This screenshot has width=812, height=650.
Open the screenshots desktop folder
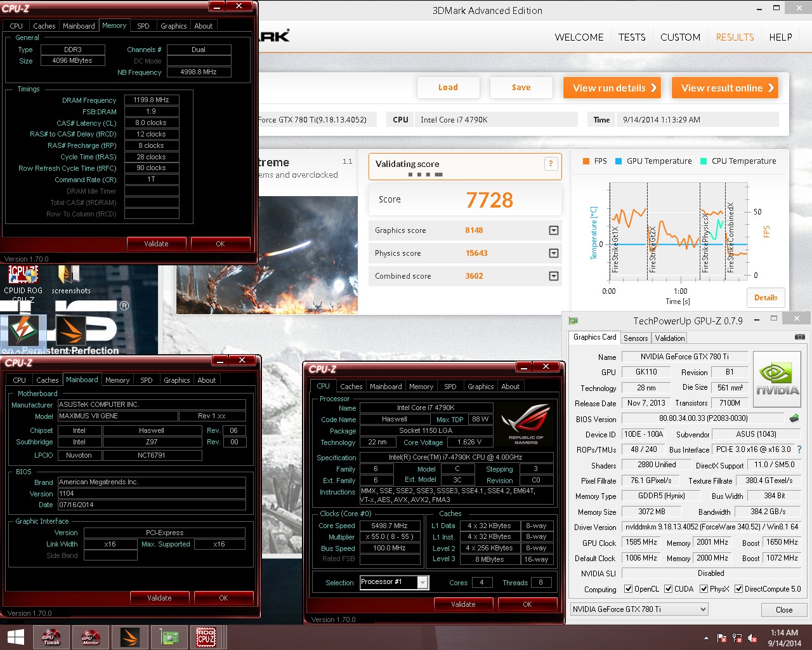click(x=70, y=280)
